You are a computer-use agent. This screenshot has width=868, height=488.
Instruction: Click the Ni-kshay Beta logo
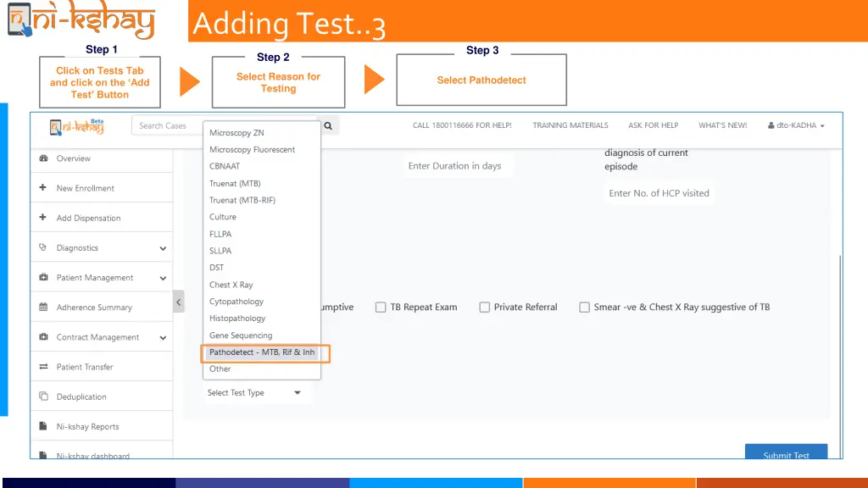tap(77, 127)
